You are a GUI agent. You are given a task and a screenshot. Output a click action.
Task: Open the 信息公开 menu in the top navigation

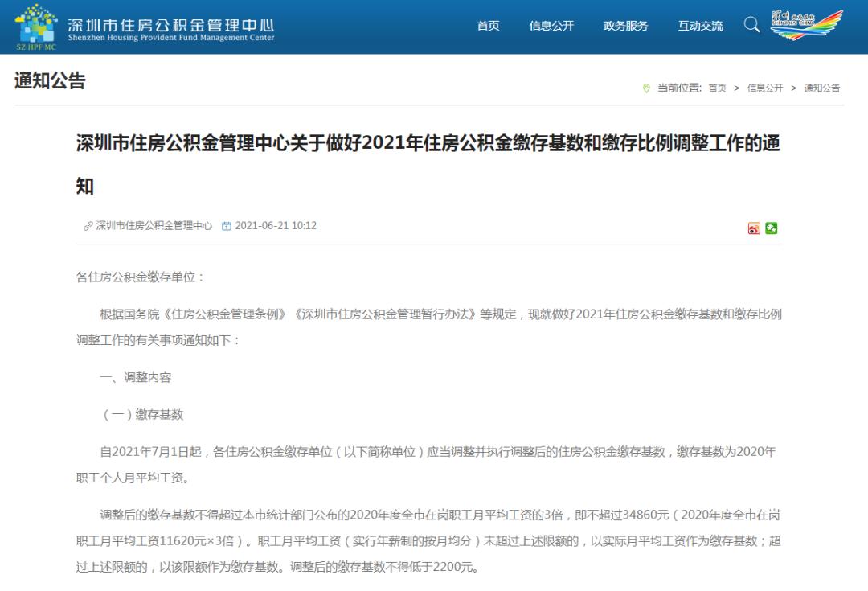551,26
